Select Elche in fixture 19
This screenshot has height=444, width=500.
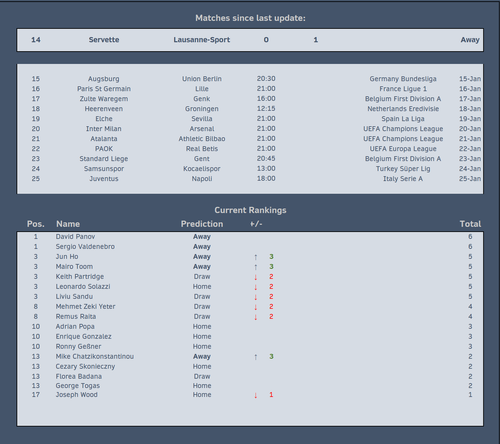[104, 119]
